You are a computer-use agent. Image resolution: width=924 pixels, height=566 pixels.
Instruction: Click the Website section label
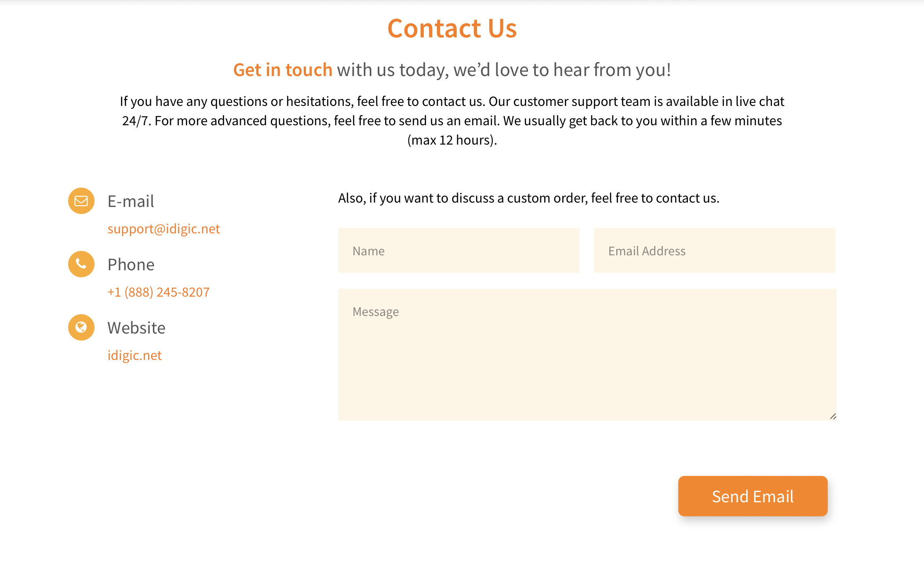(x=136, y=328)
